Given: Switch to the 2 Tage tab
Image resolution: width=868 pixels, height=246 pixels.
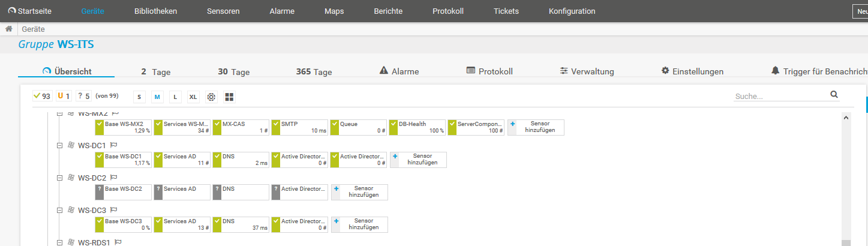Looking at the screenshot, I should pos(156,71).
